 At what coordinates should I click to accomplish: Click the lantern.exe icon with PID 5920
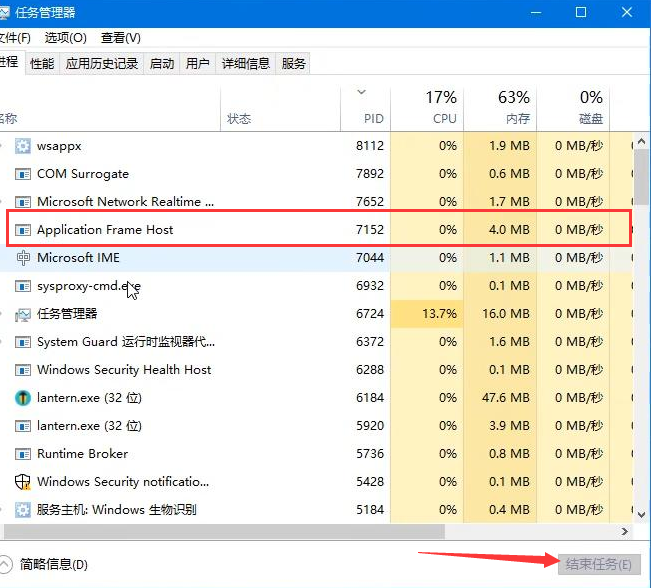(23, 426)
